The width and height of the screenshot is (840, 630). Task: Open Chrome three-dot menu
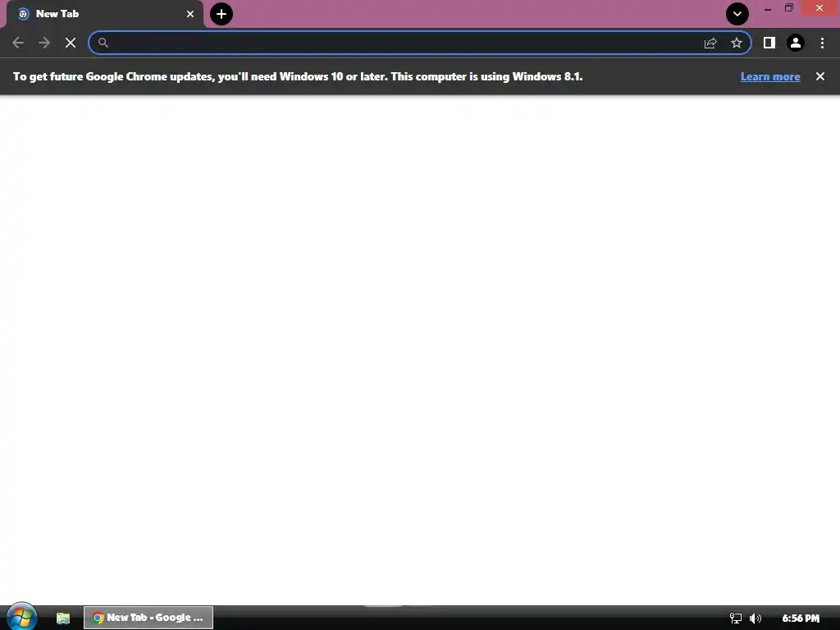[x=822, y=43]
